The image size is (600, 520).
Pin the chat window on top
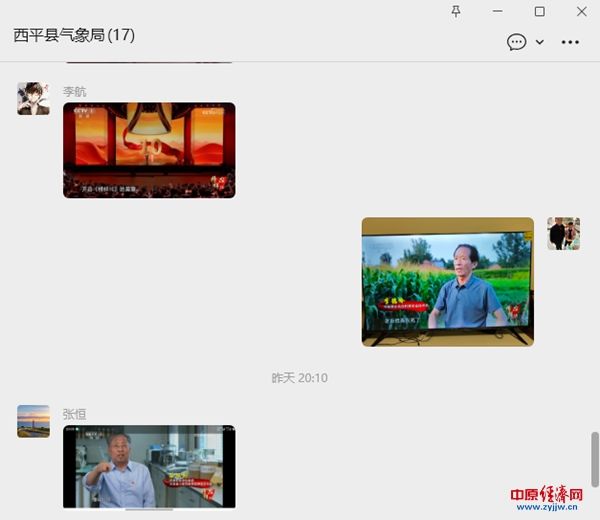point(456,11)
